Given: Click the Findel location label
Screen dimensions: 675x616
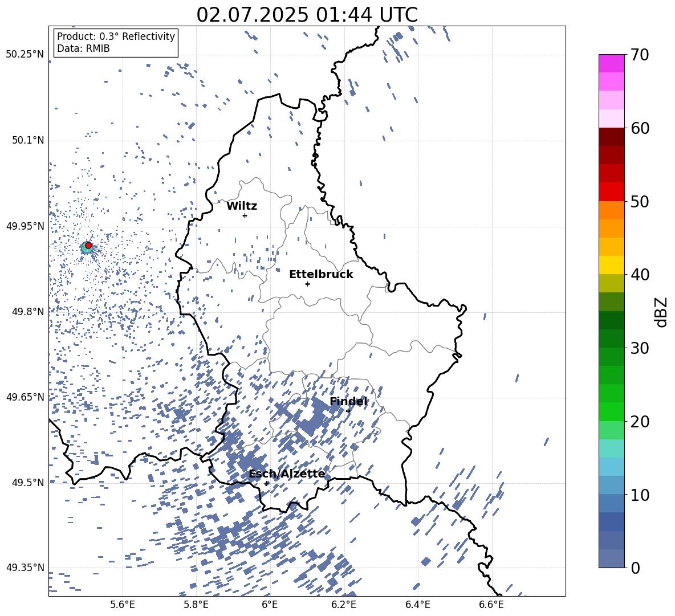Looking at the screenshot, I should 349,401.
